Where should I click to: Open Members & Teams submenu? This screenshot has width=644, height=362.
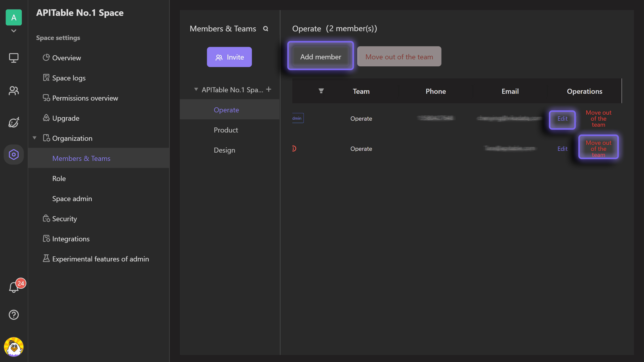click(x=99, y=158)
